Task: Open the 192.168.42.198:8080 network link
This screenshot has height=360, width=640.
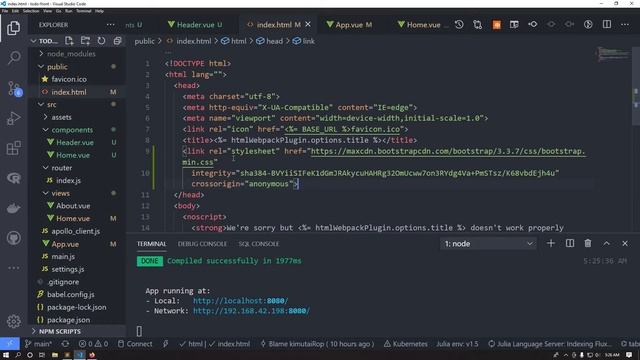Action: coord(251,311)
